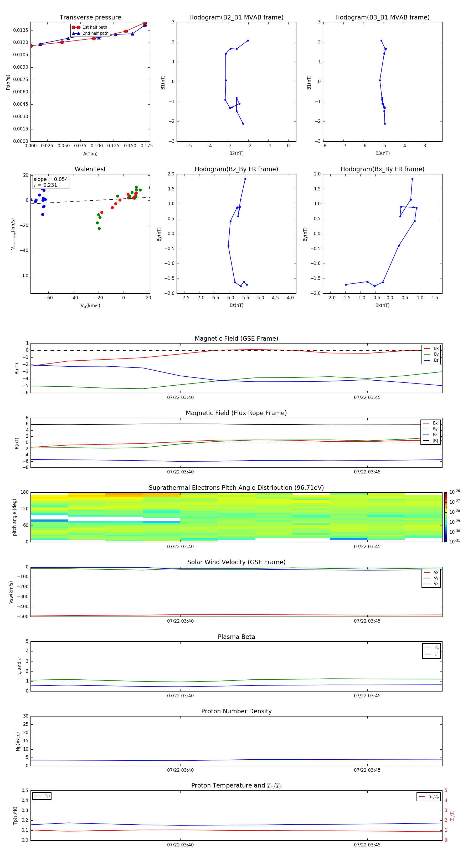This screenshot has height=868, width=473.
Task: Click the pitch angle colorbar scale
Action: point(446,517)
